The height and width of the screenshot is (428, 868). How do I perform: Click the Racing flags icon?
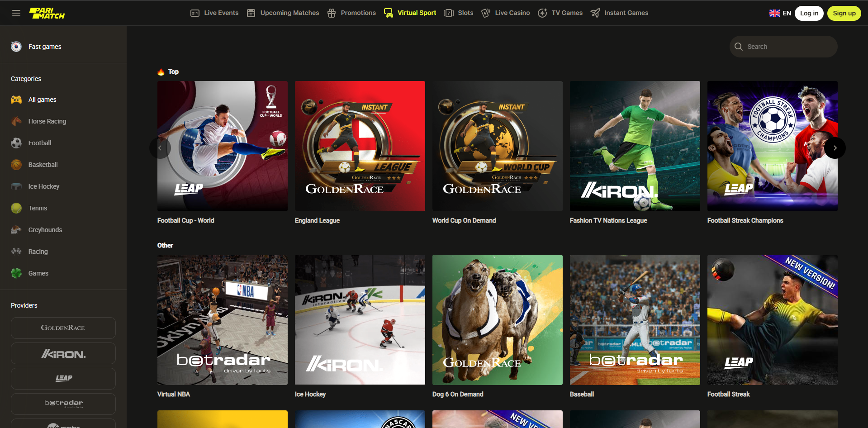(x=16, y=252)
